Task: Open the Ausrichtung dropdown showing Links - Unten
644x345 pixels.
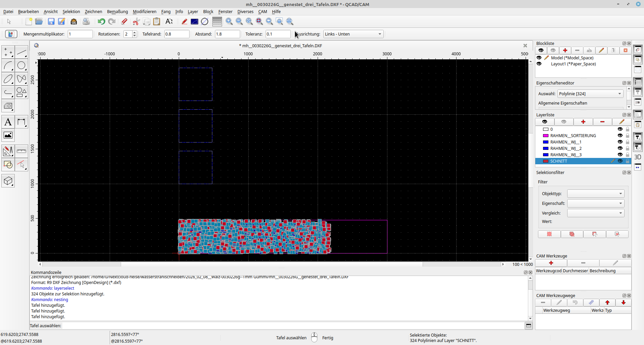Action: click(353, 34)
